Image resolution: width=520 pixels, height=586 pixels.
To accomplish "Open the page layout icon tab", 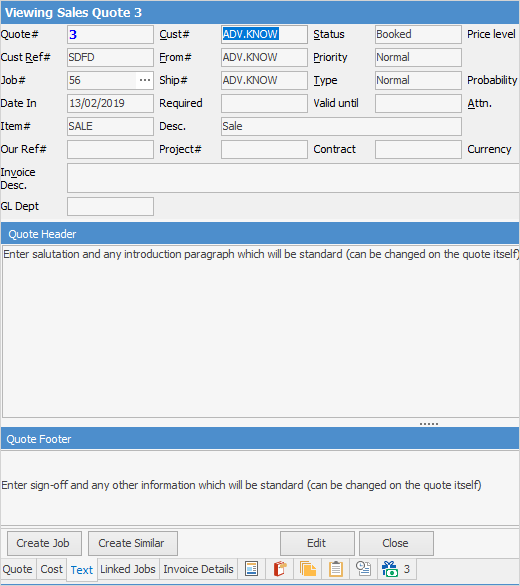I will pos(252,569).
